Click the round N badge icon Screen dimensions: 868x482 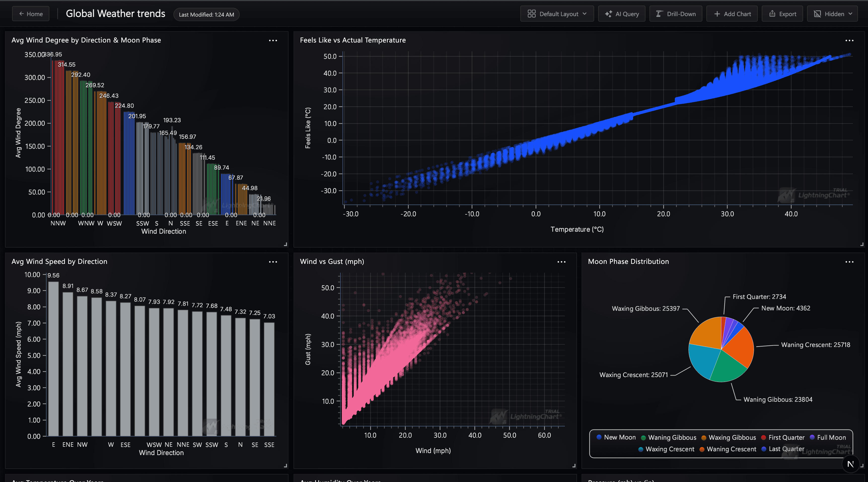coord(850,464)
